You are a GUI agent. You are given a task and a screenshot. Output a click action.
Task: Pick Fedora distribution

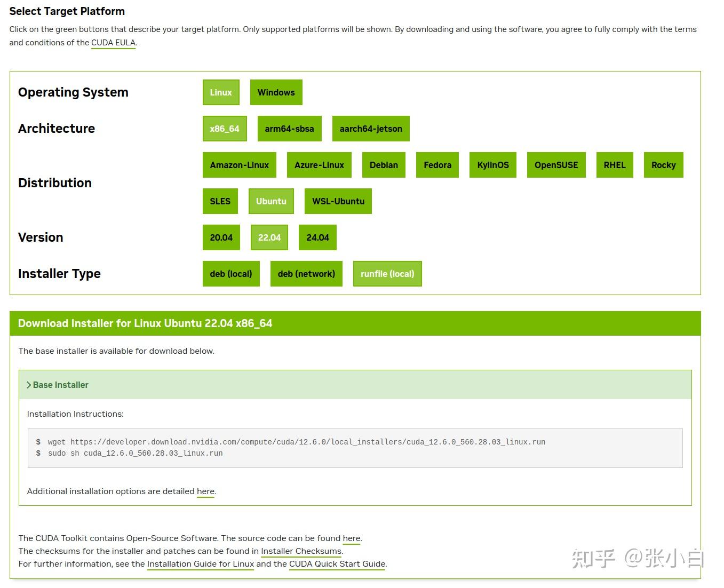click(x=437, y=165)
